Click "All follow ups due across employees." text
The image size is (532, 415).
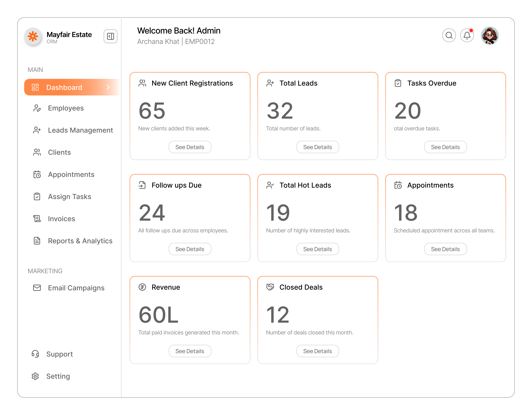(183, 231)
